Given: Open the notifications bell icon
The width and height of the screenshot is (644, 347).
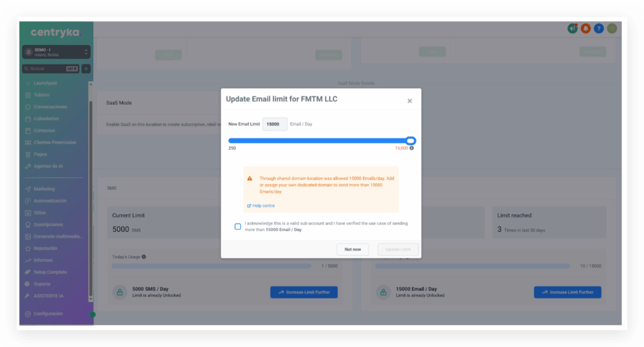Looking at the screenshot, I should tap(586, 28).
